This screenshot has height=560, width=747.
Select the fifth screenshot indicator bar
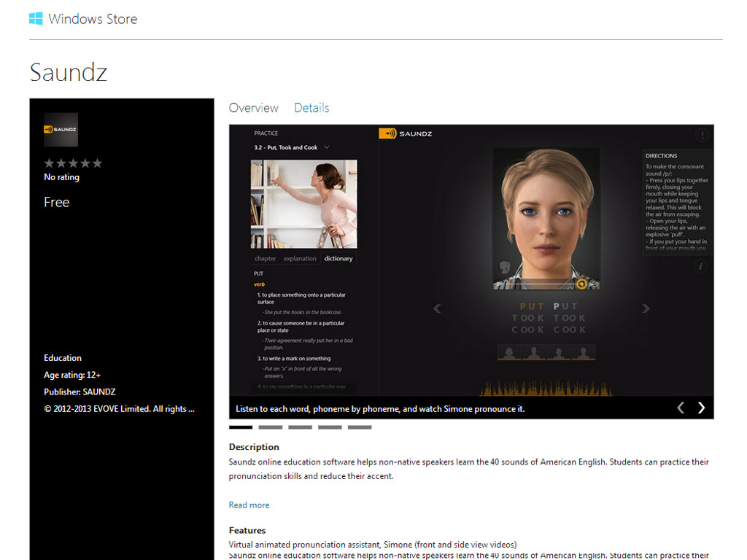pyautogui.click(x=359, y=427)
